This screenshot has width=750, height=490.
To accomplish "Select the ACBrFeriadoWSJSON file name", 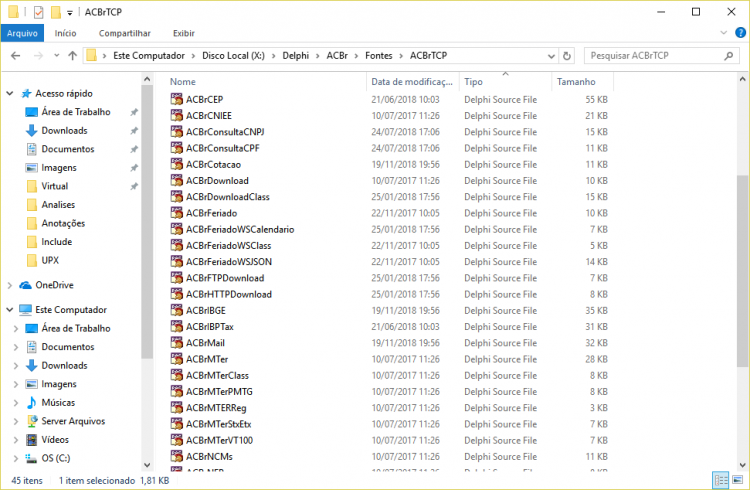I will click(229, 262).
